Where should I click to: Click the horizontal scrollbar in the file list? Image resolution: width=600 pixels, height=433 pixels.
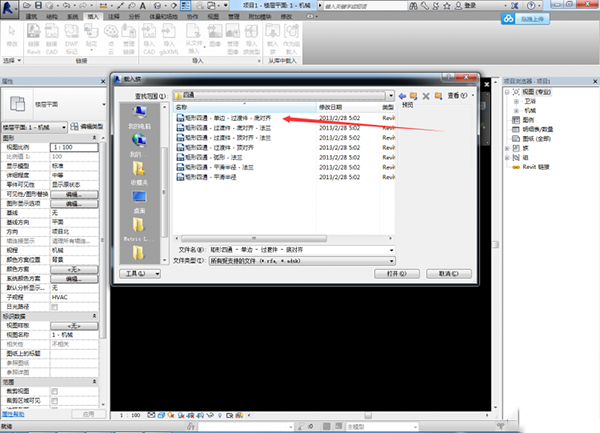click(x=254, y=238)
